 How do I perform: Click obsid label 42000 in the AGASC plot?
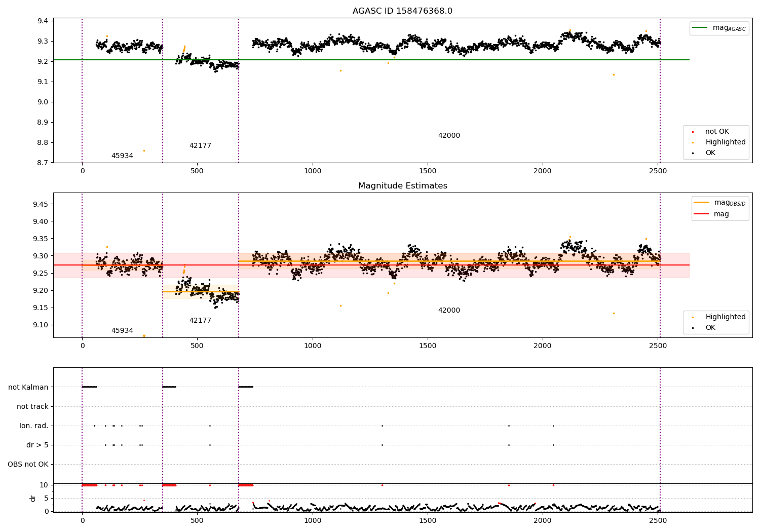click(x=449, y=136)
